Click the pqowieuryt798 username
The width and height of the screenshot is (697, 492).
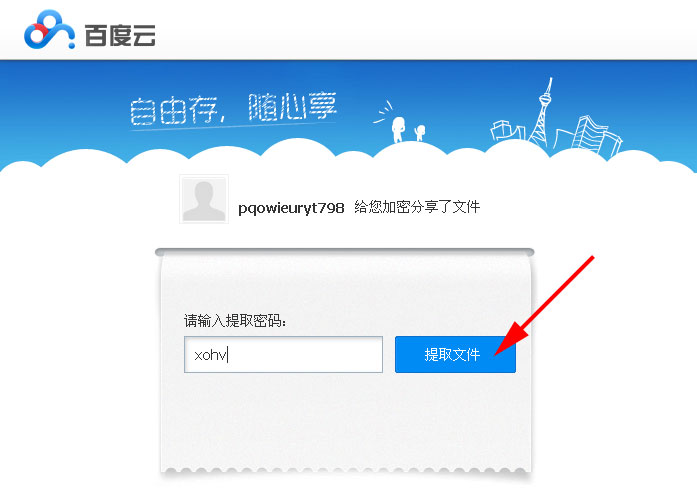point(291,208)
